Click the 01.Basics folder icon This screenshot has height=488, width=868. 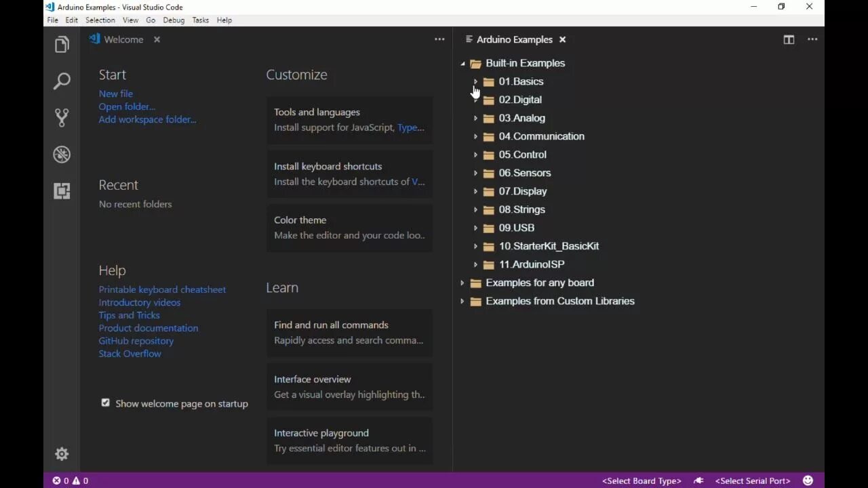[x=488, y=81]
